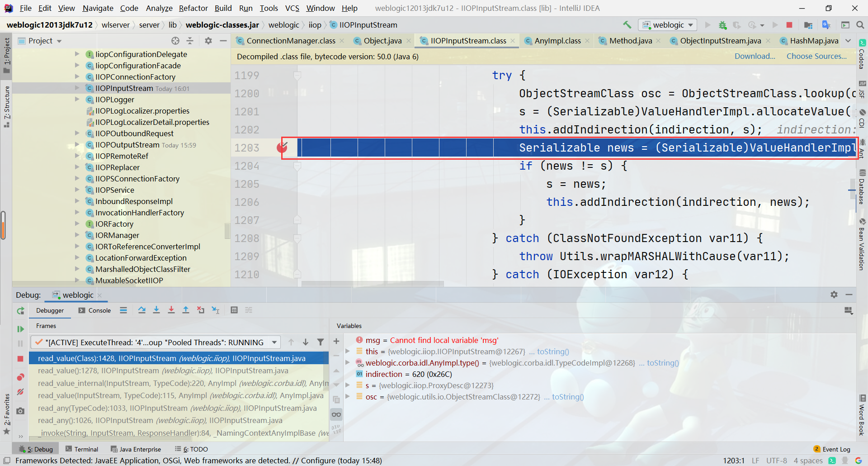Screen dimensions: 868x466
Task: Open Debug panel settings gear
Action: point(834,295)
